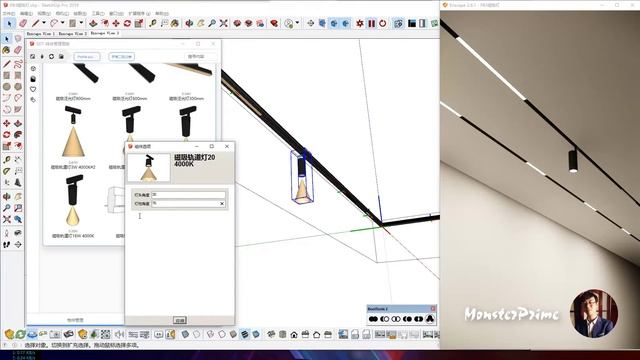Click the first angle input field in component options
The image size is (640, 360).
click(189, 195)
